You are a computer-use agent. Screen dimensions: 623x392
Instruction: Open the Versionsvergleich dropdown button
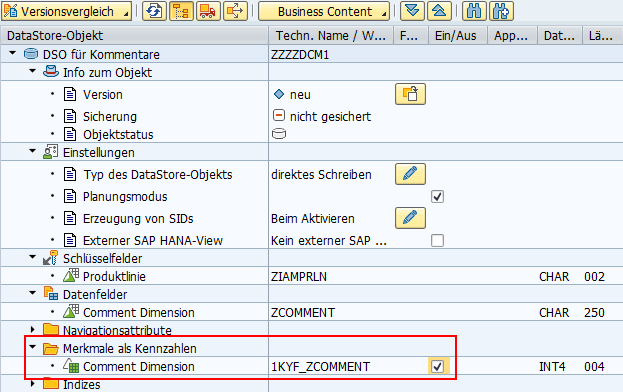click(66, 11)
